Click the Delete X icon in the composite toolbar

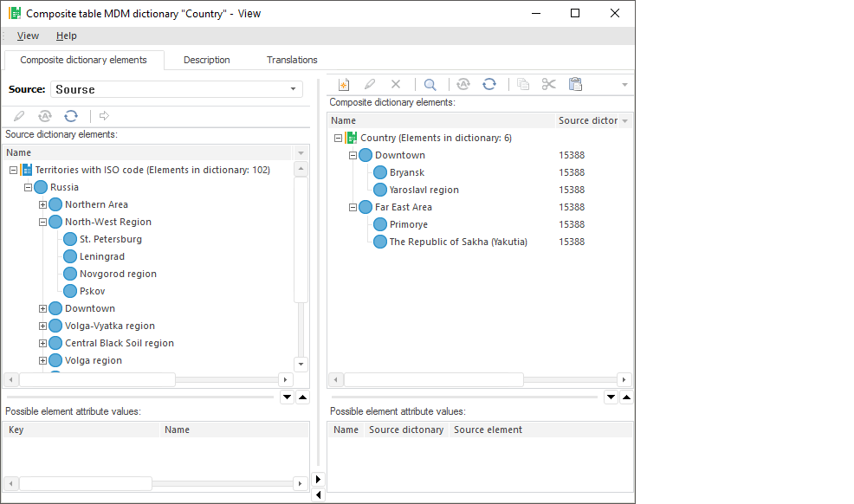coord(396,84)
